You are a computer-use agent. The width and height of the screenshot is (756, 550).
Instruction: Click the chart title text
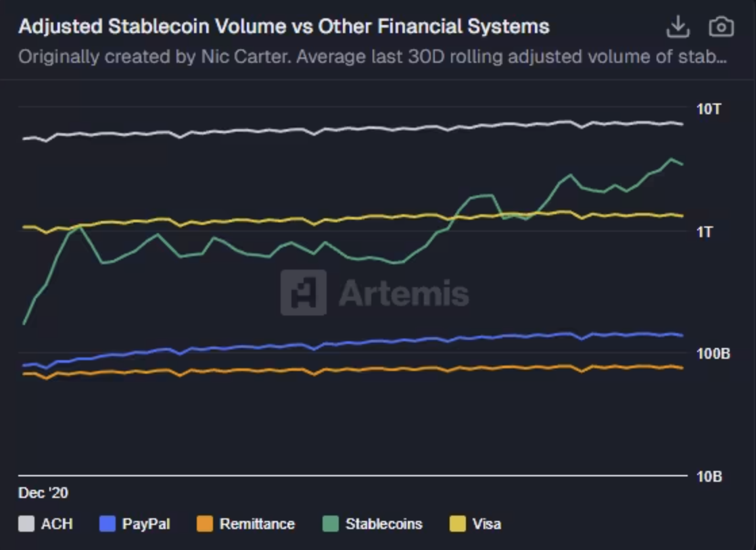283,27
